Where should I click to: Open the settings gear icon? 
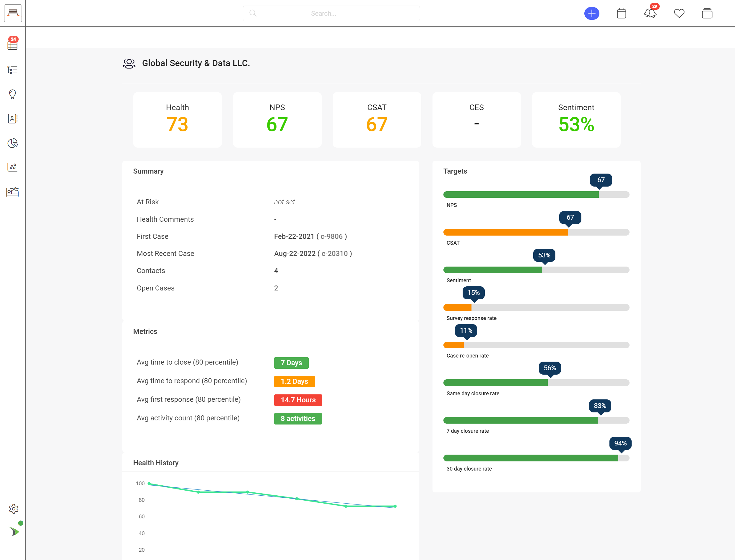tap(13, 509)
